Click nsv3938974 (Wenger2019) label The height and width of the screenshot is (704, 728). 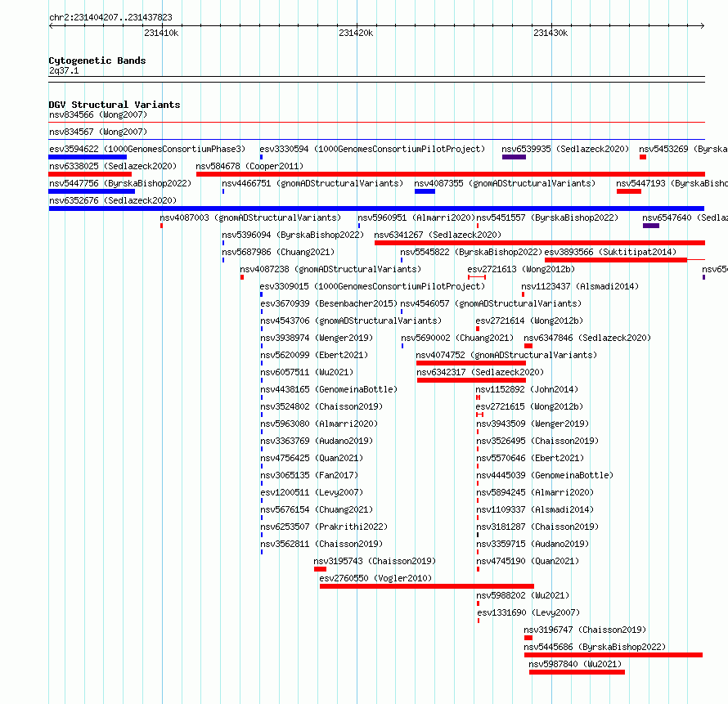coord(317,338)
